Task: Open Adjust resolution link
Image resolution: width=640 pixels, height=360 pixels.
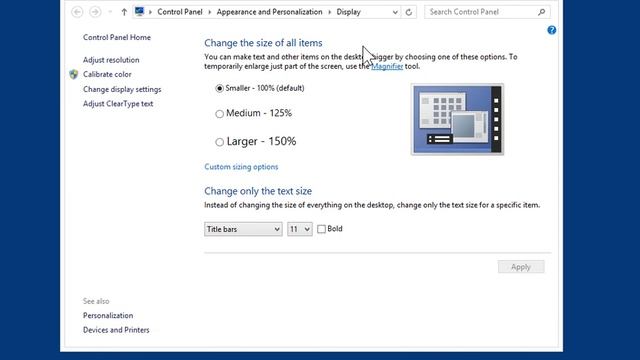Action: click(x=111, y=60)
